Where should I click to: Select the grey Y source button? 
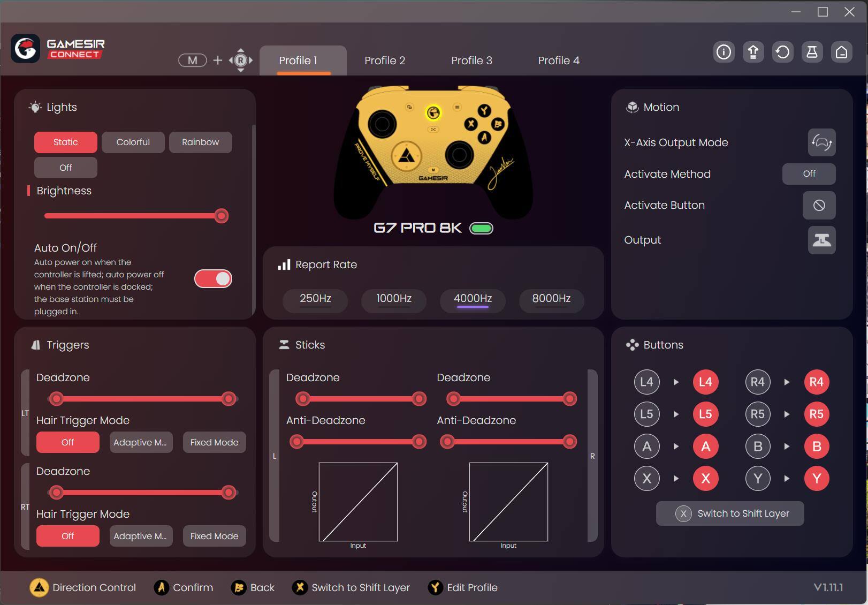[x=757, y=479]
